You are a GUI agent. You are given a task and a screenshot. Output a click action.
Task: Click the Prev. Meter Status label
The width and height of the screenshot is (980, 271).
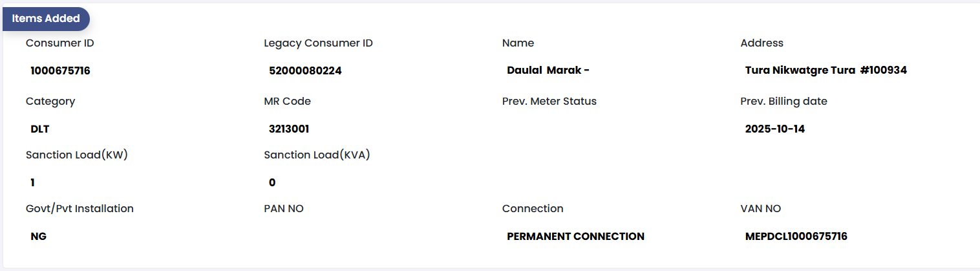tap(549, 102)
